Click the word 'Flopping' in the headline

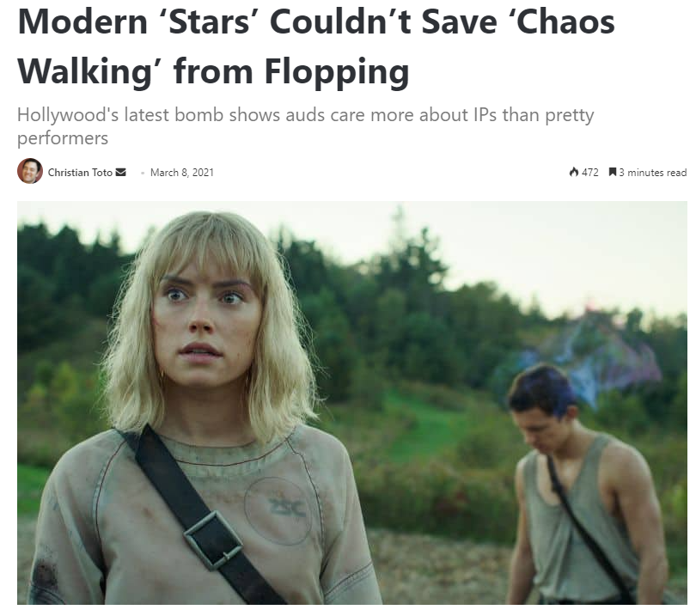[x=337, y=71]
